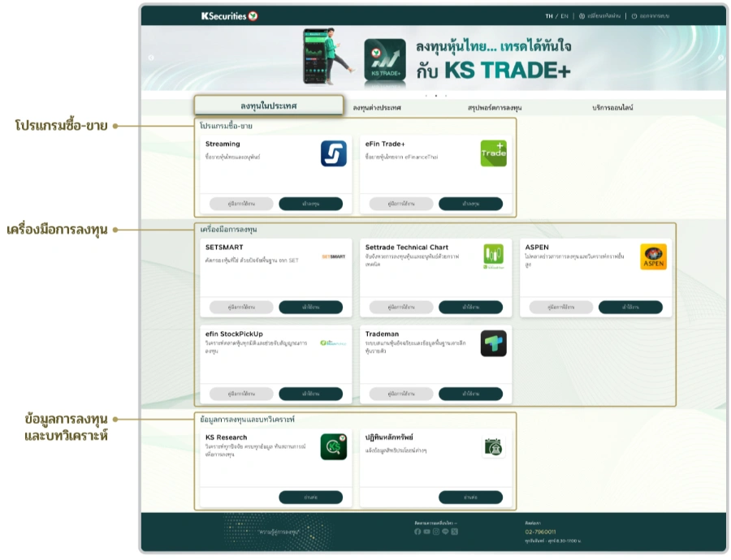Click dark button under Streaming card
The image size is (731, 560).
coord(310,204)
